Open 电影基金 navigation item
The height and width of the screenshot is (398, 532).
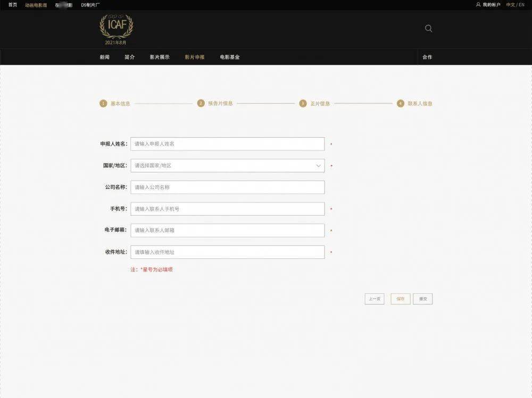[x=230, y=57]
